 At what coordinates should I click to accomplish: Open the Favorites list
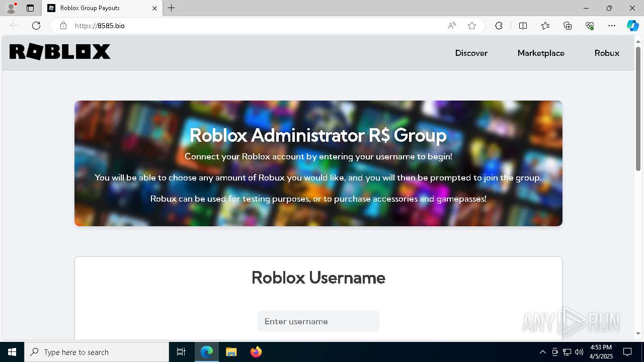tap(545, 26)
